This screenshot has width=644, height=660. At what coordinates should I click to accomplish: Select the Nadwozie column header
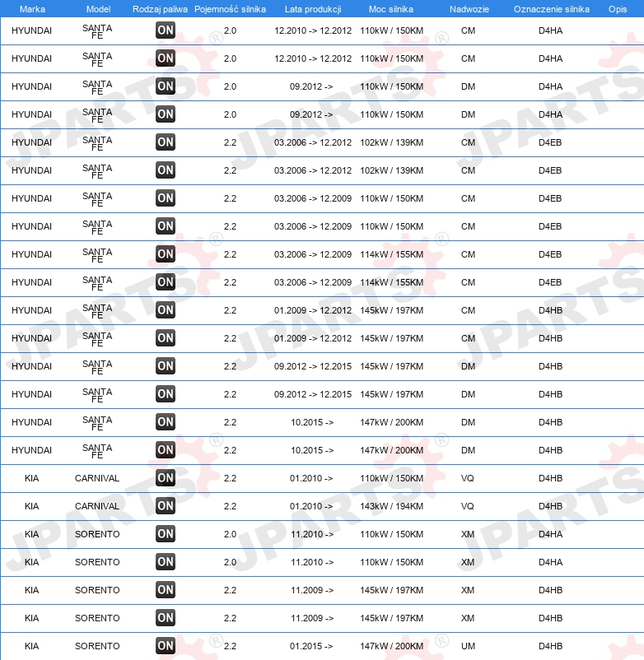coord(469,9)
